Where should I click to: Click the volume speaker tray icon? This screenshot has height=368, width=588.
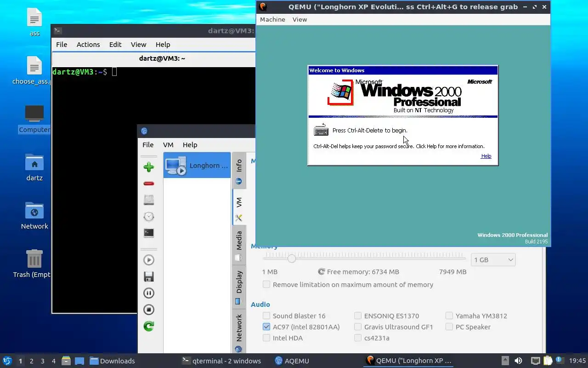pyautogui.click(x=518, y=361)
